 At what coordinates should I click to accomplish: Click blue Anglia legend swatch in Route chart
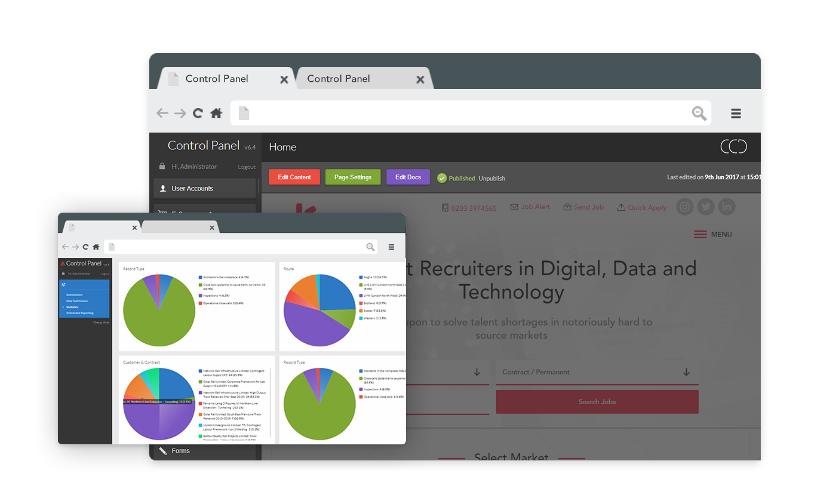click(x=361, y=277)
